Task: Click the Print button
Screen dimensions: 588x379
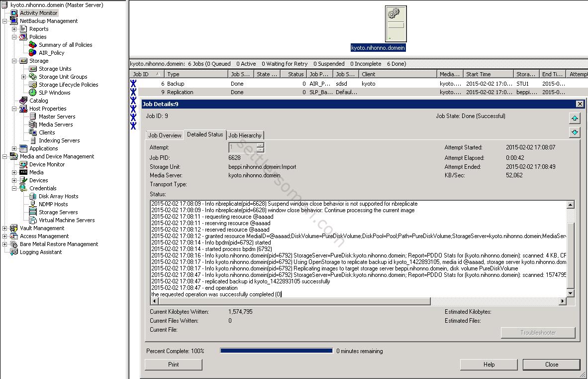Action: [173, 365]
